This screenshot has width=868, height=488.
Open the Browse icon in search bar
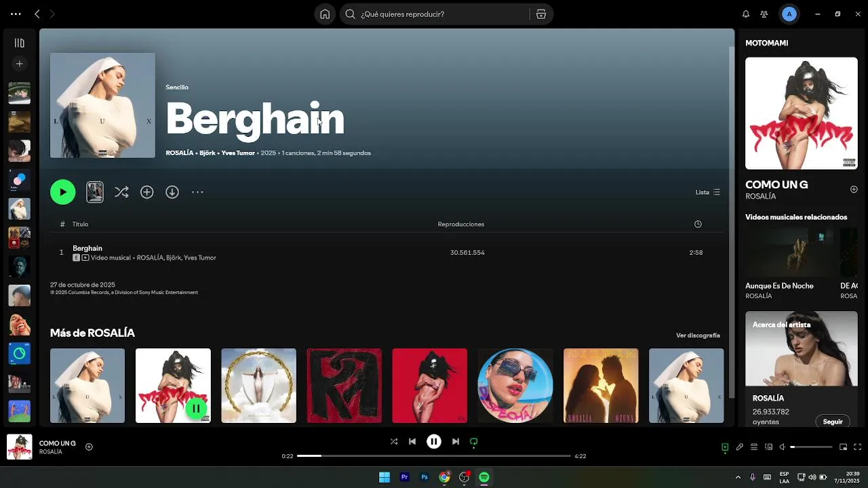point(541,14)
